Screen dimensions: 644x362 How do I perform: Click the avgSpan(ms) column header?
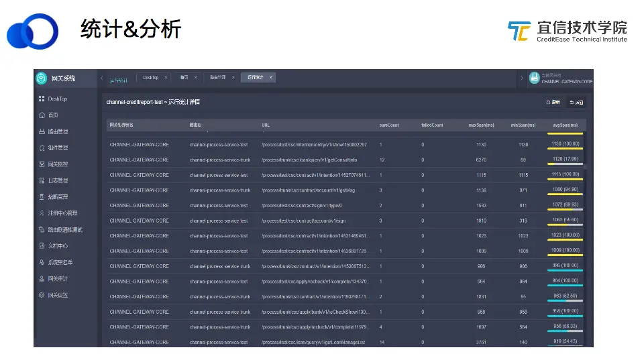click(565, 125)
